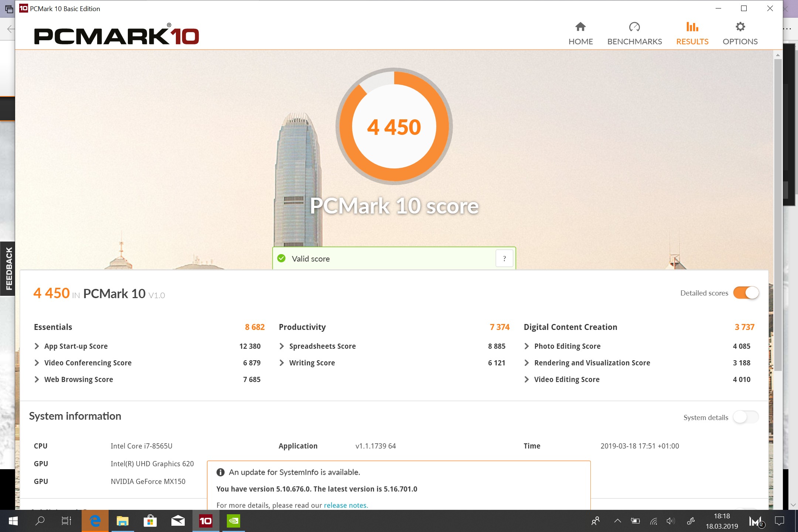Enable the System details switch
This screenshot has width=798, height=532.
[x=746, y=417]
